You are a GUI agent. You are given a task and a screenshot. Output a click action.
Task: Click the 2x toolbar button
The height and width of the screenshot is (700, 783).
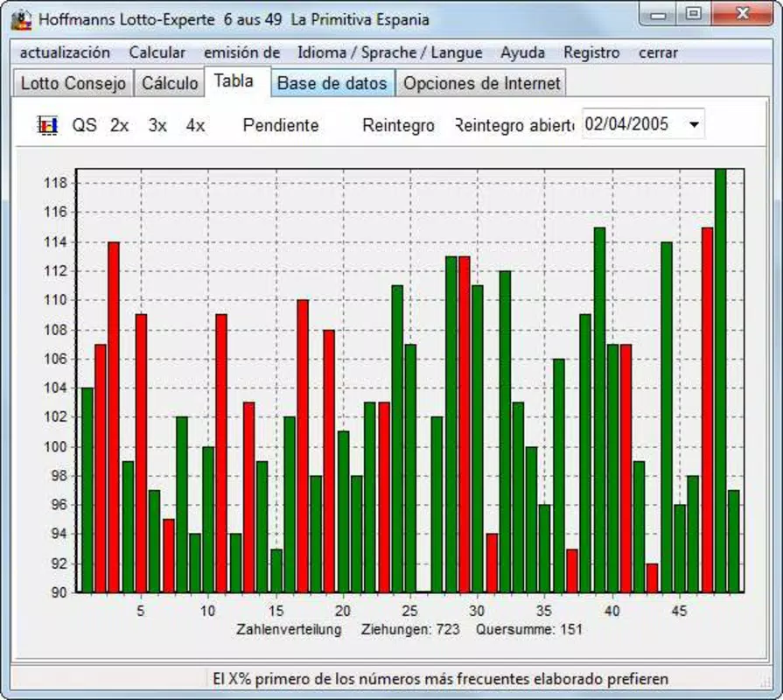tap(119, 125)
